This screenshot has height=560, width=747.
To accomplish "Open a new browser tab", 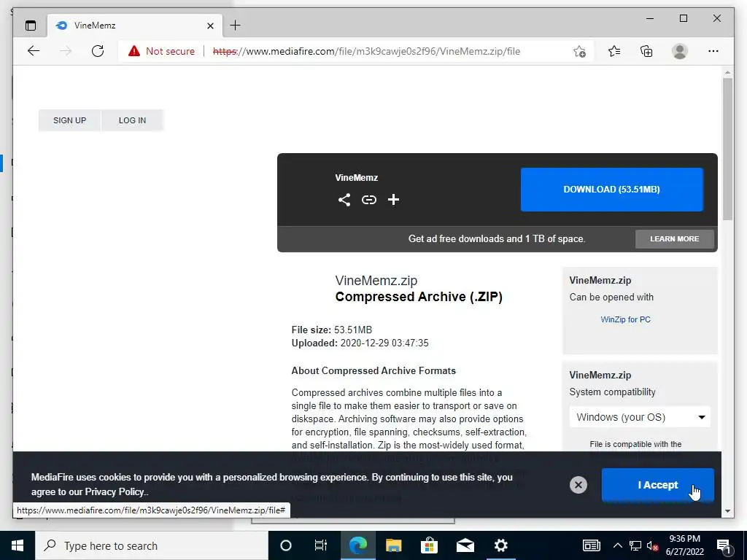I will pyautogui.click(x=236, y=26).
